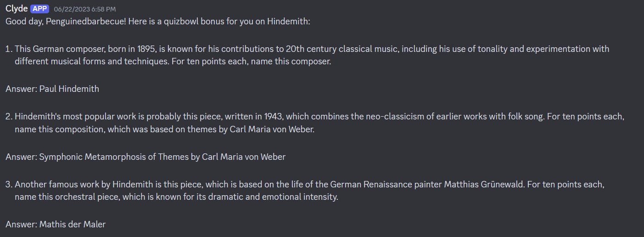Click the answer line Mathis der Maler
The height and width of the screenshot is (237, 644).
pos(56,225)
